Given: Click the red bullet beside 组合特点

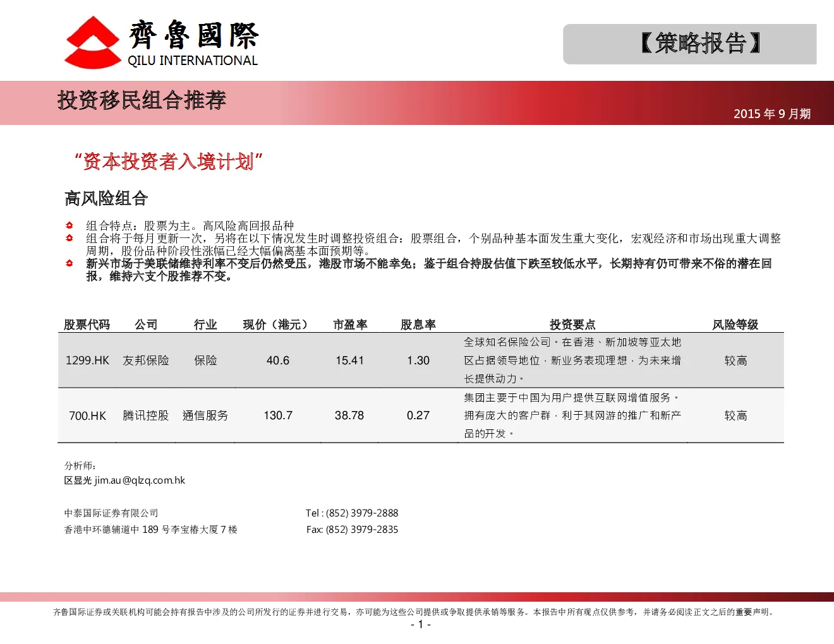Looking at the screenshot, I should [69, 225].
